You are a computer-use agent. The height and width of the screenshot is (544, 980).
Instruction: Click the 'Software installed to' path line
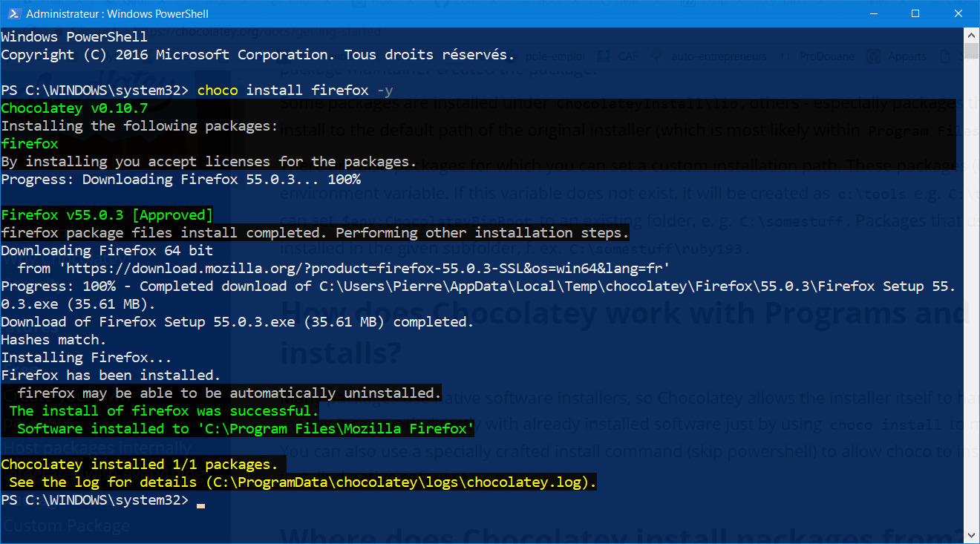(246, 429)
